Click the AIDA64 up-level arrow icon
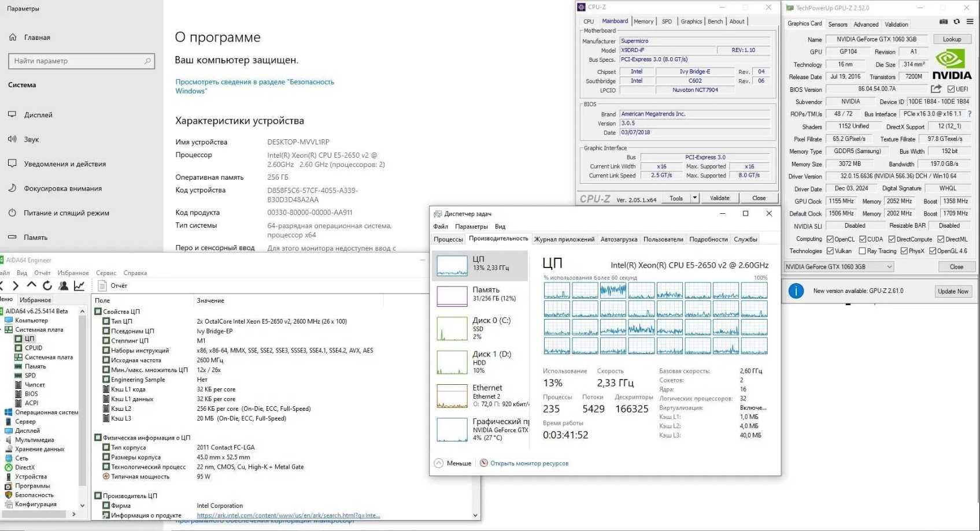 tap(31, 285)
